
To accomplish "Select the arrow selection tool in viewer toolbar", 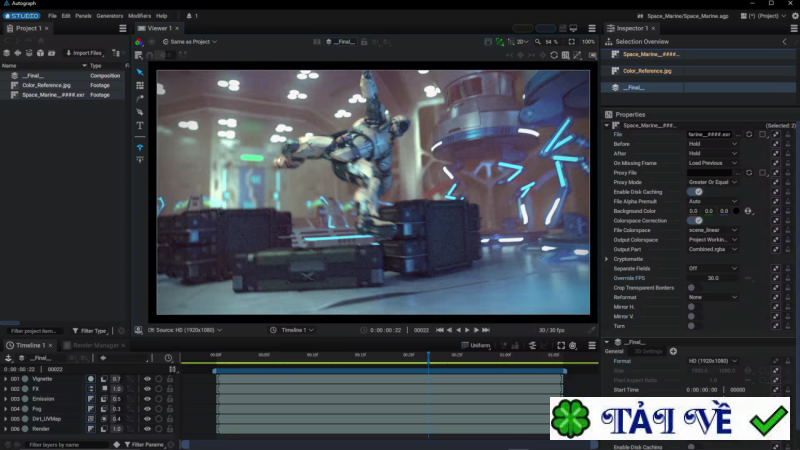I will 140,72.
